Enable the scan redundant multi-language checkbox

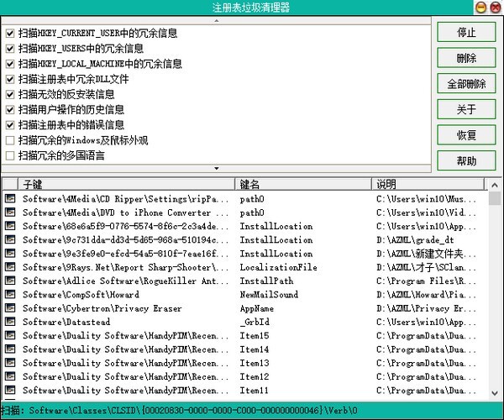coord(10,156)
